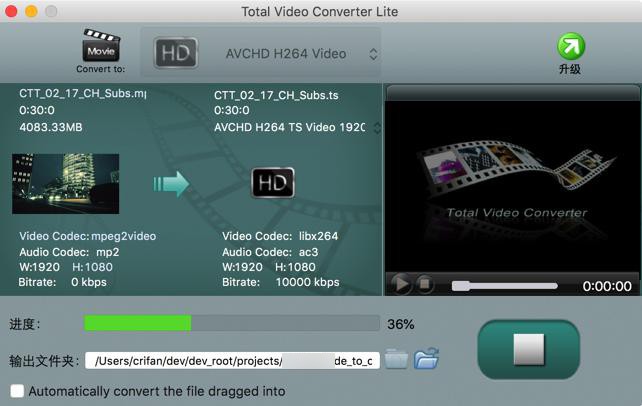Click the source Bitrate: 0 kbps text
This screenshot has width=642, height=406.
[63, 282]
